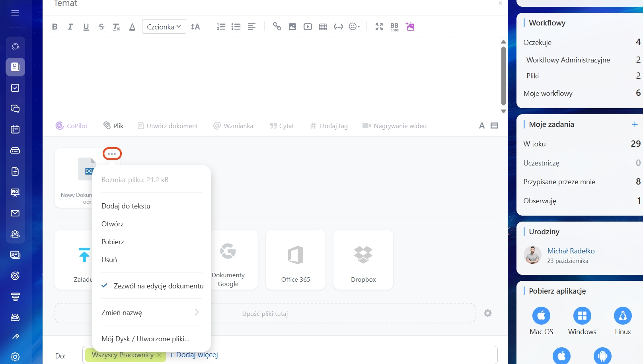643x364 pixels.
Task: Apply italic formatting
Action: point(70,27)
